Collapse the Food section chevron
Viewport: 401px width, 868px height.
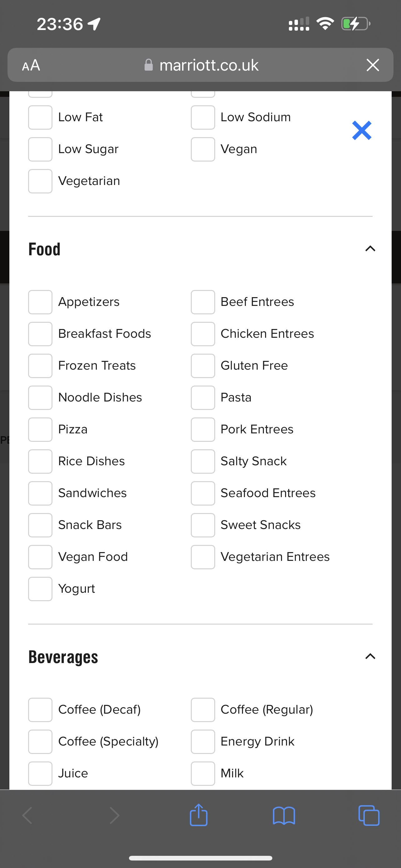[x=370, y=249]
